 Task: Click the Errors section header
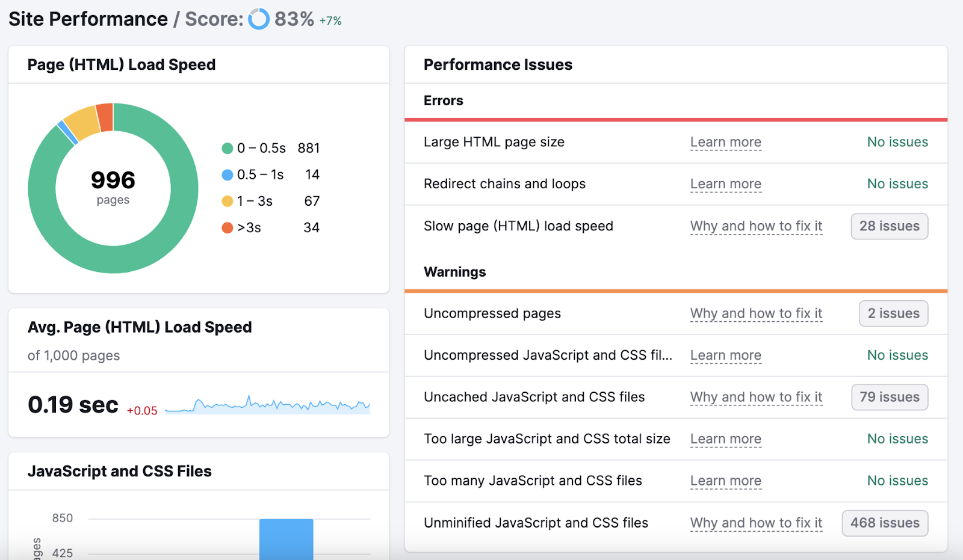444,100
